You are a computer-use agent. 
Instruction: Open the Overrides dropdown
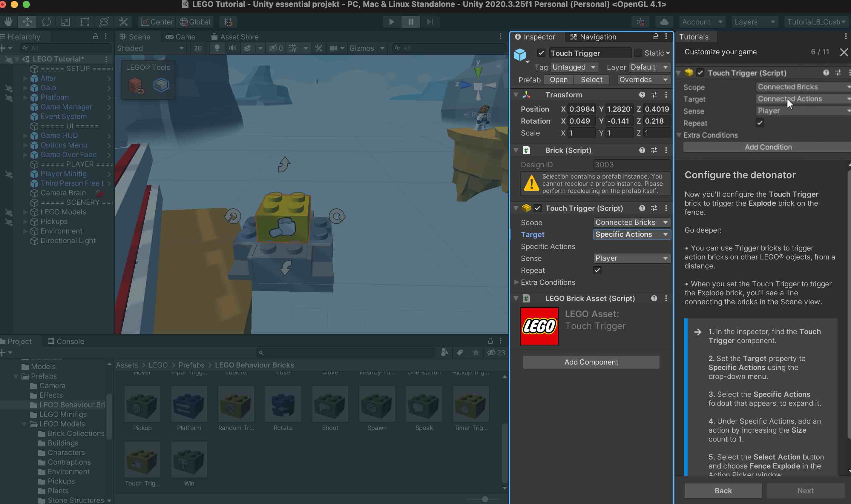[643, 79]
